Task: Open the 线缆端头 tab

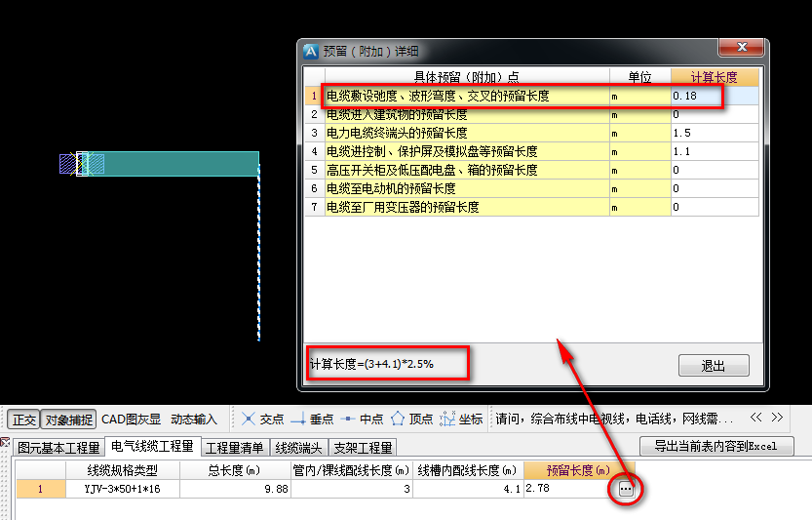Action: (x=298, y=448)
